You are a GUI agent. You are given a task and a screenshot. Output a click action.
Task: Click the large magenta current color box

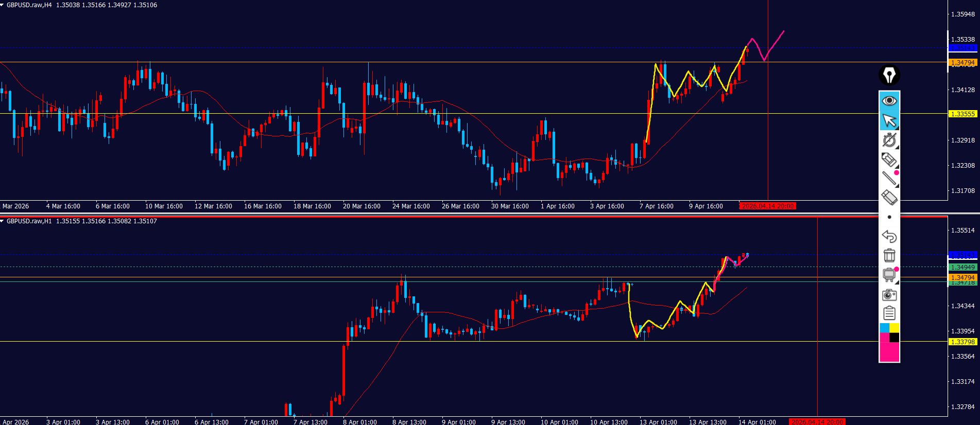(x=889, y=352)
